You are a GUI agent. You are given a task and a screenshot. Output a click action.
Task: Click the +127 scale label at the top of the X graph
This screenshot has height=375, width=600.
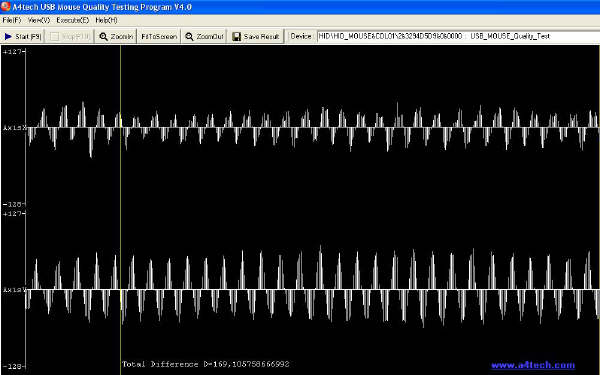[13, 51]
